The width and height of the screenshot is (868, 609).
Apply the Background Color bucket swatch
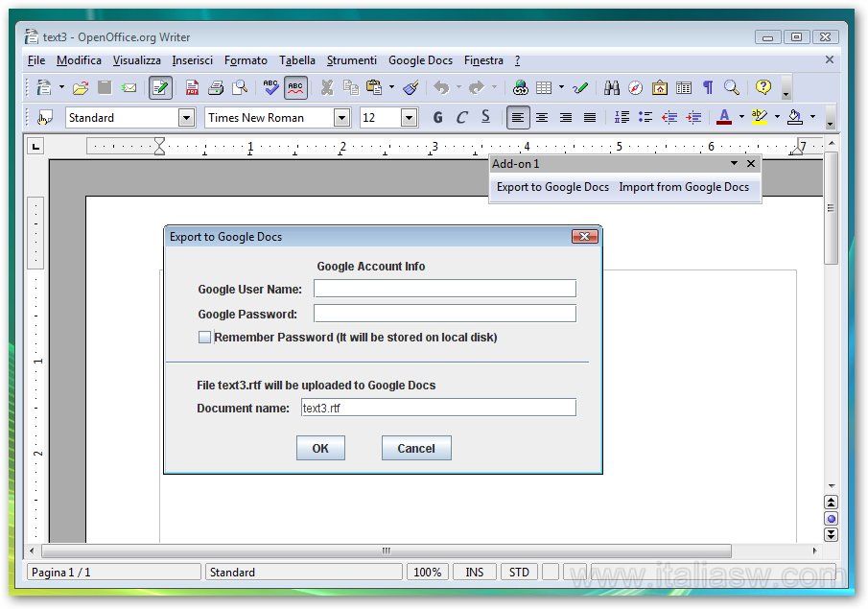(795, 117)
